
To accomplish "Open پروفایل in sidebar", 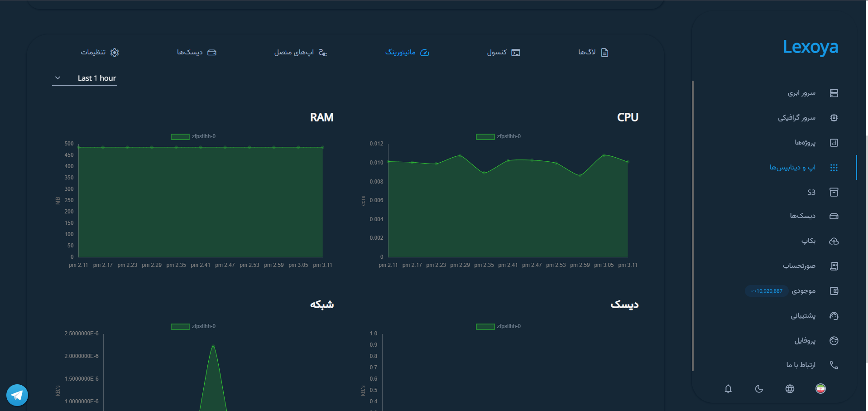I will pos(805,341).
